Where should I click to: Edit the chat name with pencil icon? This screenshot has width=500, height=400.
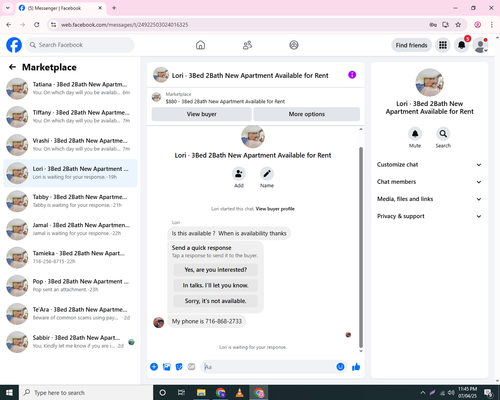[x=267, y=174]
